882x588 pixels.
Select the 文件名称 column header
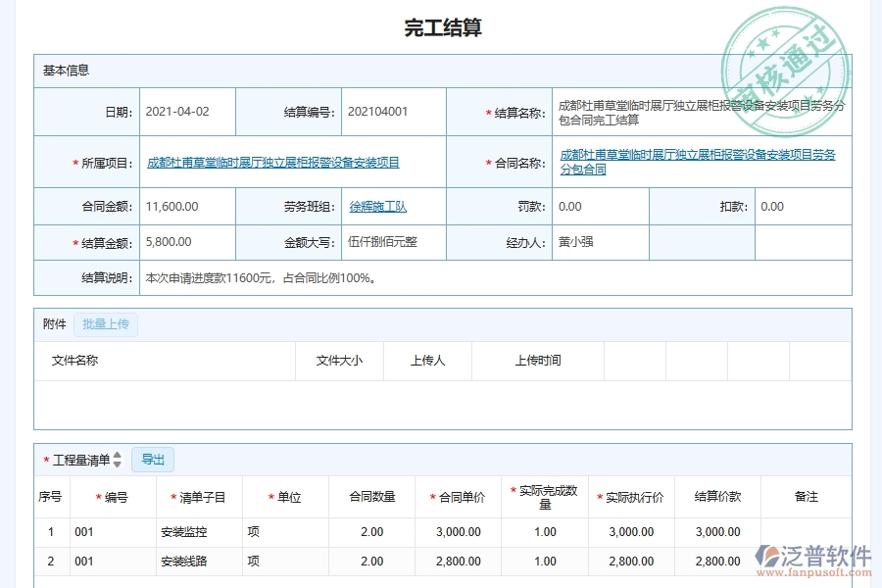pyautogui.click(x=75, y=361)
